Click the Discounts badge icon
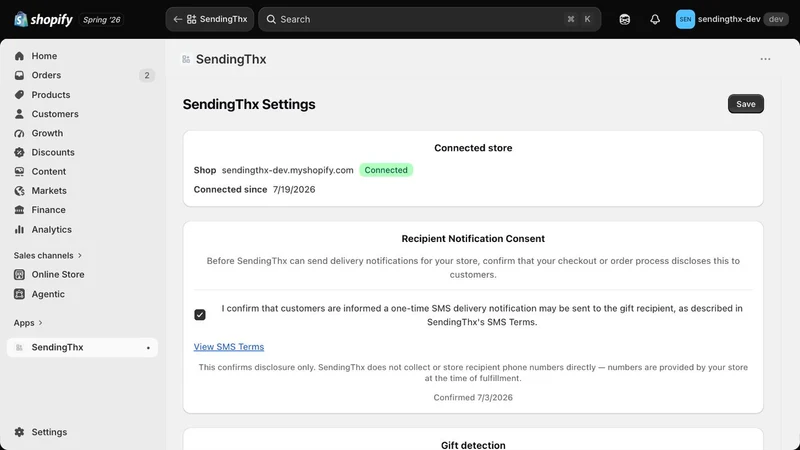 19,152
